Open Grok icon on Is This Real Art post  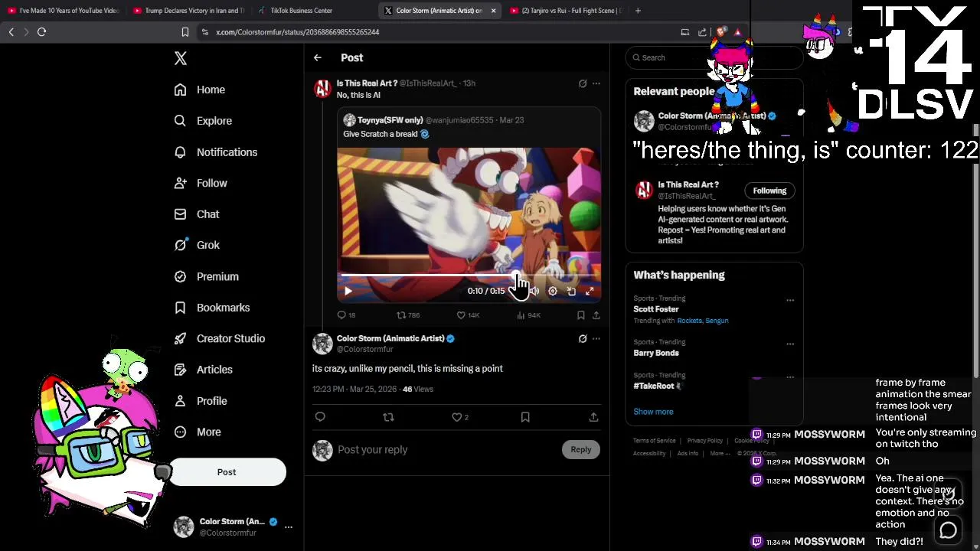coord(583,83)
